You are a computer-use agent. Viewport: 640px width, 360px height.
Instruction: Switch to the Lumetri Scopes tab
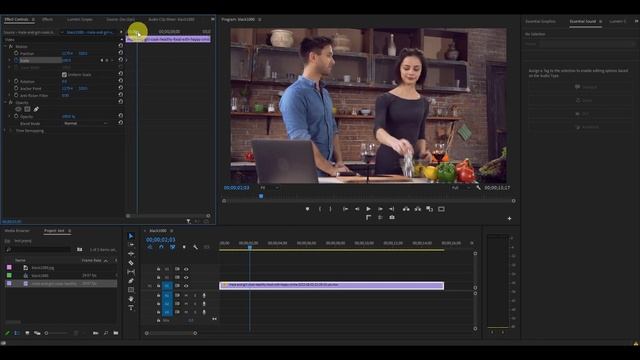(80, 19)
